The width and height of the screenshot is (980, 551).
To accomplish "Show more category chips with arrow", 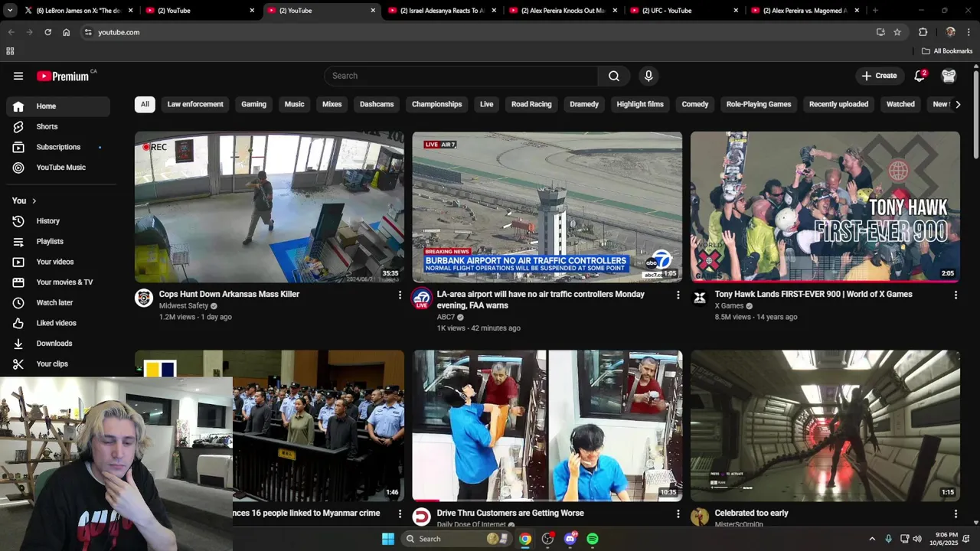I will pos(957,104).
